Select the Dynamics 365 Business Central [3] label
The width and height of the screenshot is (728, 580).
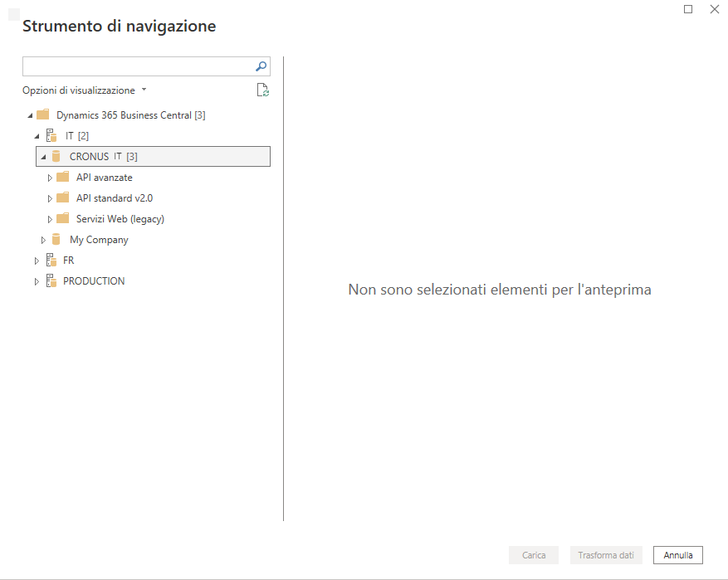[x=131, y=115]
